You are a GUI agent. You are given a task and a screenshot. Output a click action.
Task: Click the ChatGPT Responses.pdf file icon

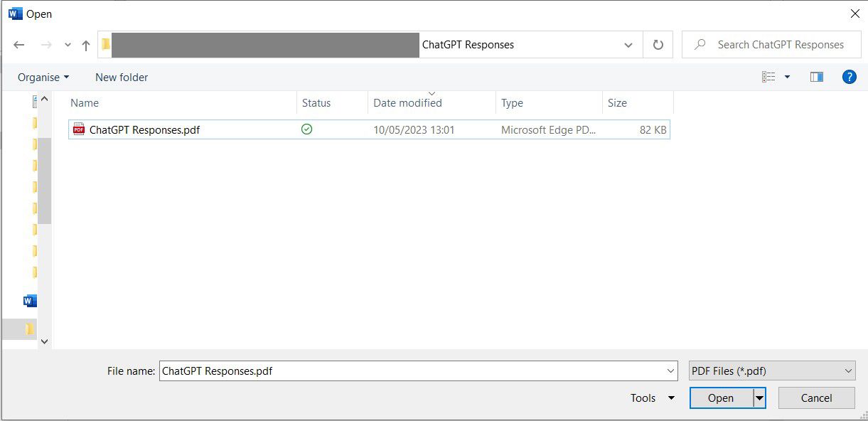tap(78, 129)
